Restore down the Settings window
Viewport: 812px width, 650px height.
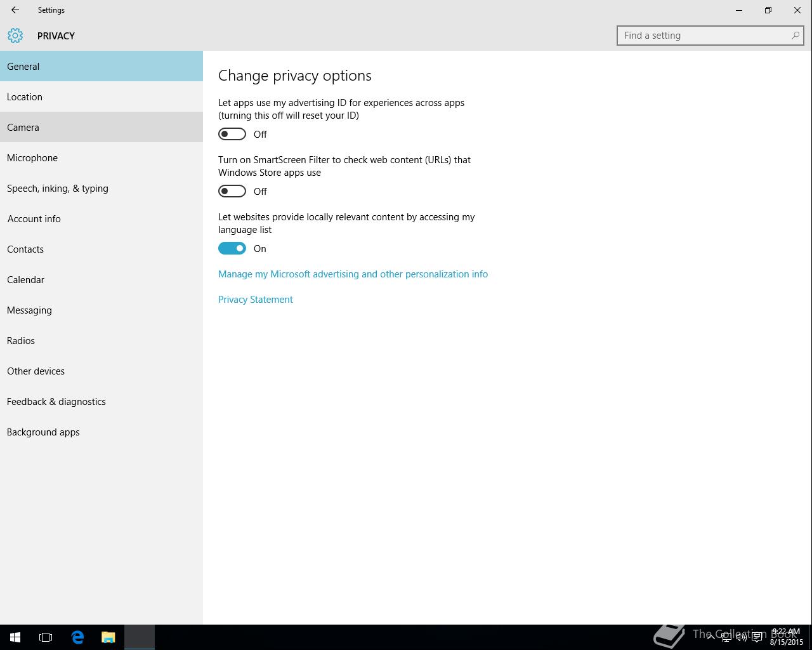tap(768, 10)
